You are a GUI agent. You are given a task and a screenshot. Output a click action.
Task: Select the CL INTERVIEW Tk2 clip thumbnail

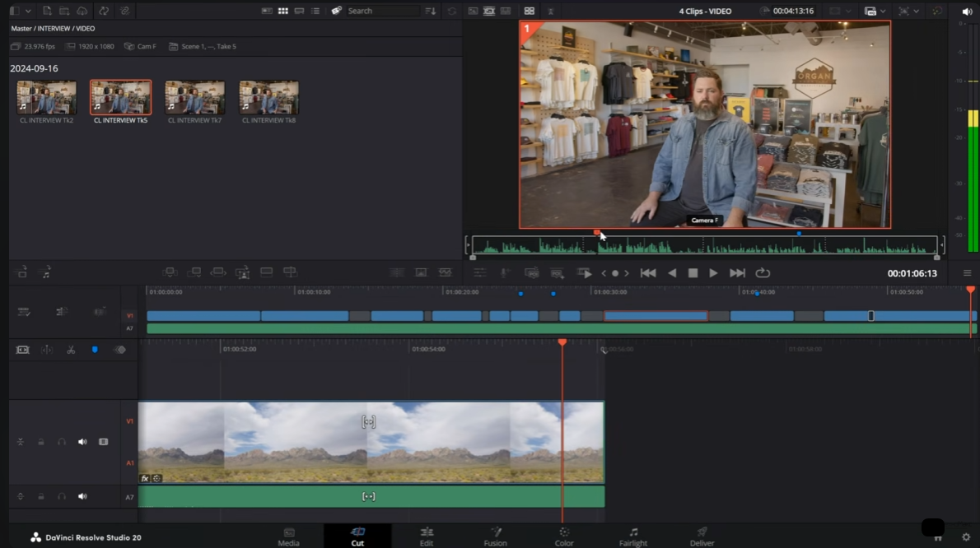pos(46,97)
